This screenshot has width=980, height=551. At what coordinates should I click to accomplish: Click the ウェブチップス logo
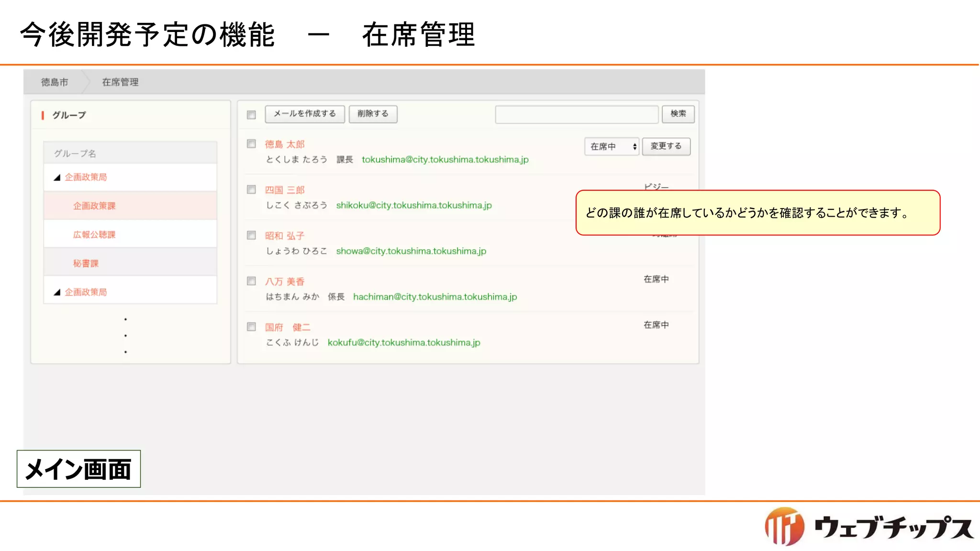pos(869,527)
